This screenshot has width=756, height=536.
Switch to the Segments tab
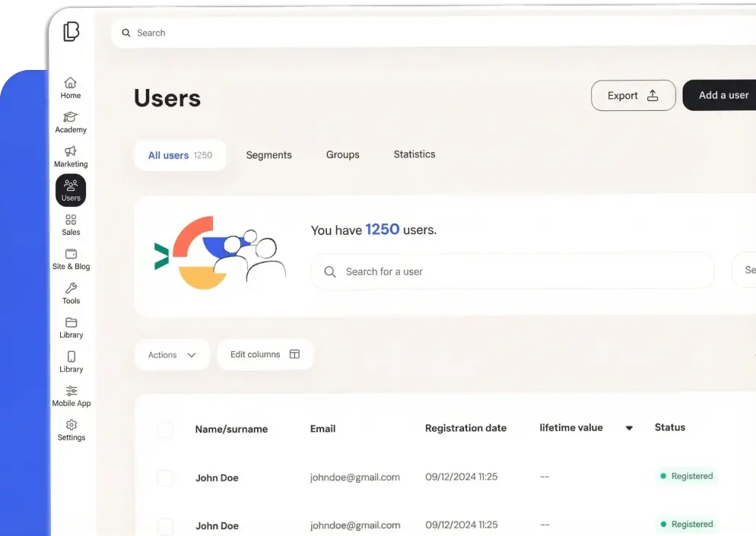tap(268, 154)
